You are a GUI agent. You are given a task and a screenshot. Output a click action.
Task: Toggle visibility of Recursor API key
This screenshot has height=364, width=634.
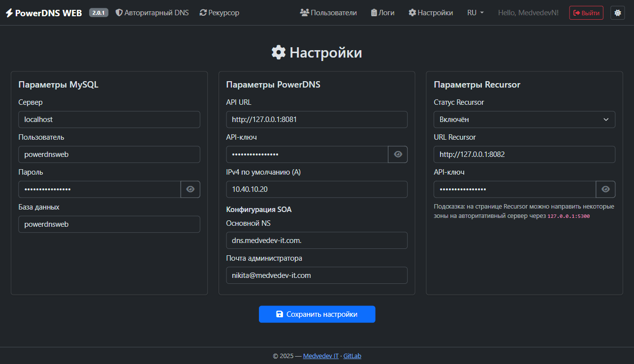605,189
